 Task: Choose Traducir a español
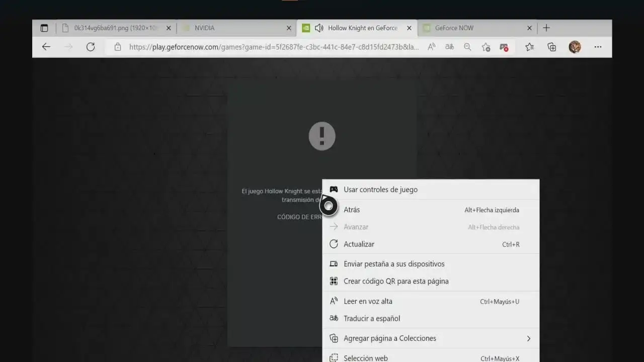coord(430,318)
